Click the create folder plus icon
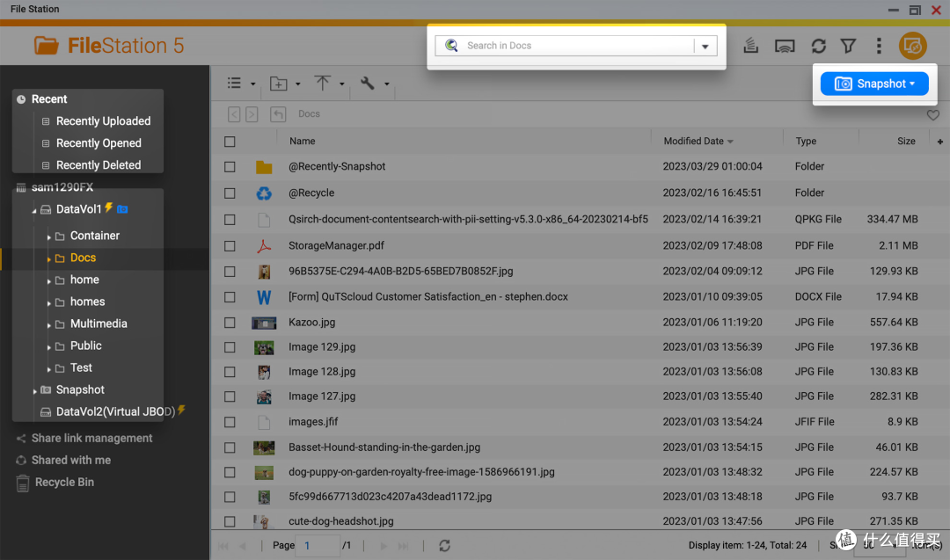The height and width of the screenshot is (560, 950). click(x=279, y=84)
